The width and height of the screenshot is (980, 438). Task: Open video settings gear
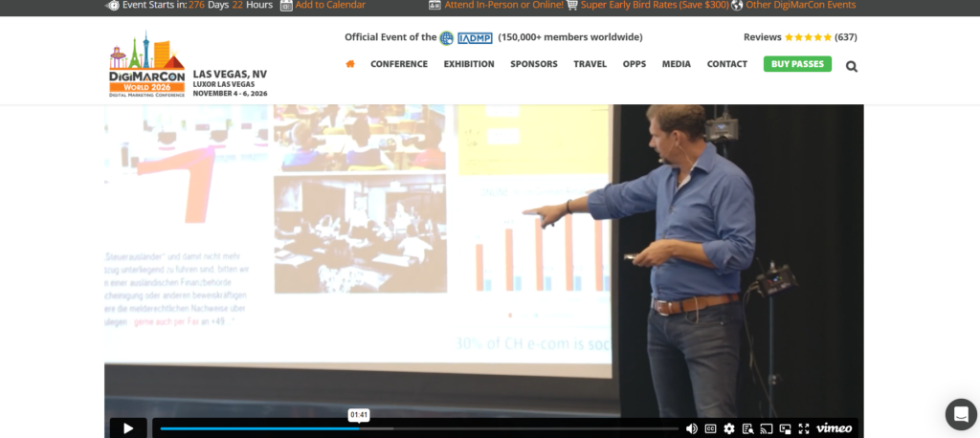click(x=729, y=428)
